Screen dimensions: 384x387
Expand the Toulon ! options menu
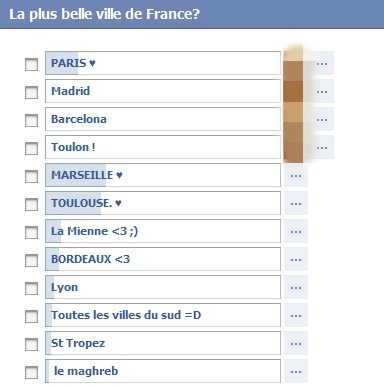(322, 147)
